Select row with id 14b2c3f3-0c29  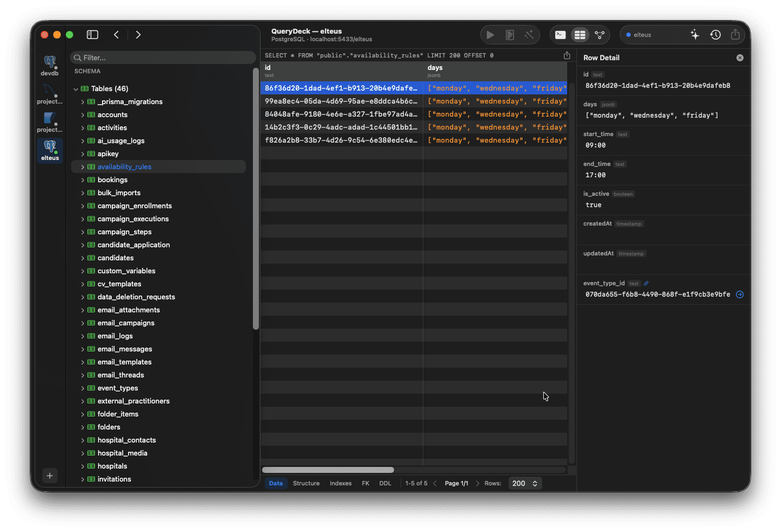pyautogui.click(x=414, y=127)
